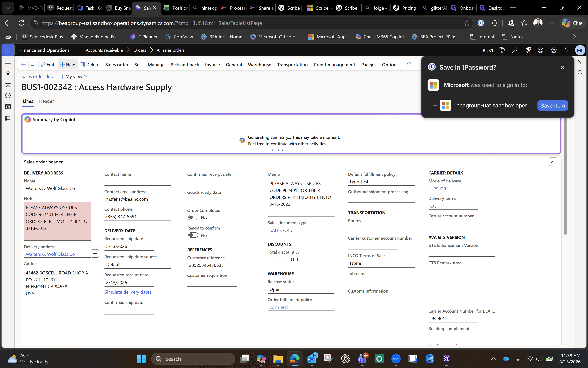Open the settings gear in the header
Image resolution: width=588 pixels, height=368 pixels.
554,50
